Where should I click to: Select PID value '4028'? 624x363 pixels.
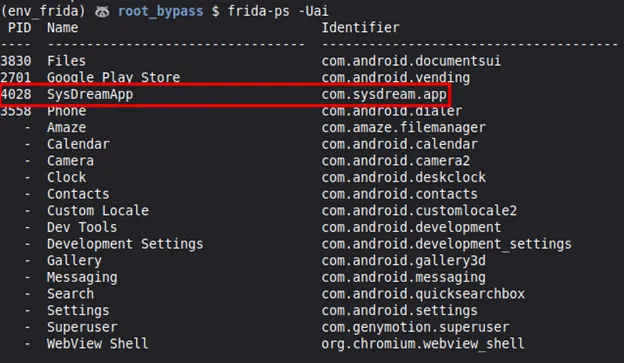[16, 95]
